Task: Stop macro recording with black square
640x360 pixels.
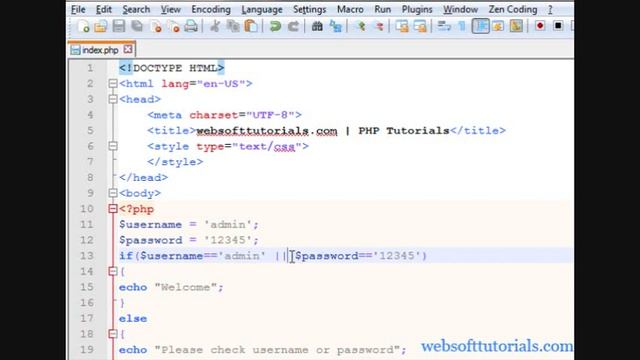Action: click(x=558, y=26)
